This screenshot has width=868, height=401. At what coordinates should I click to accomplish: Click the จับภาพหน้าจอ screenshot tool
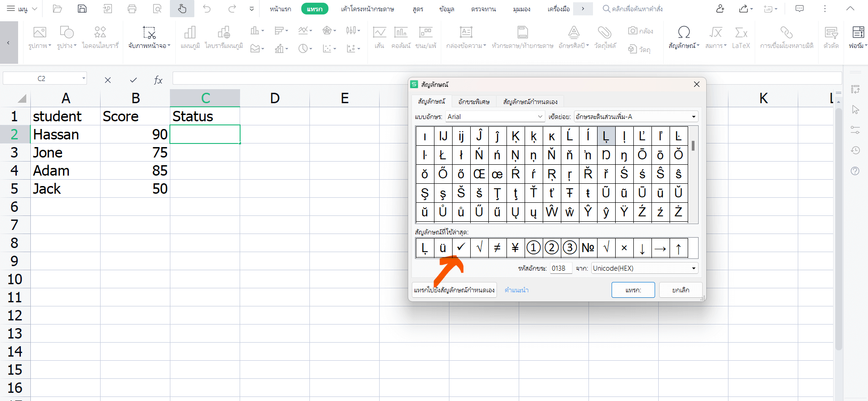[x=149, y=38]
